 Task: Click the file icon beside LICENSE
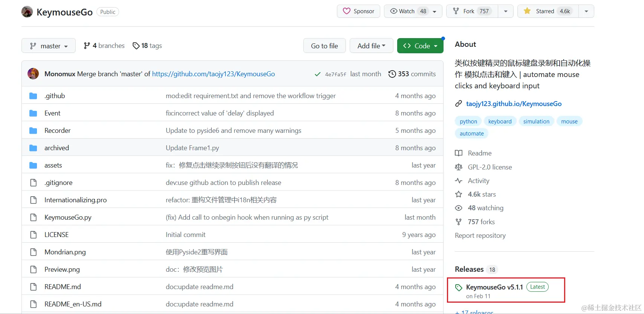point(33,235)
